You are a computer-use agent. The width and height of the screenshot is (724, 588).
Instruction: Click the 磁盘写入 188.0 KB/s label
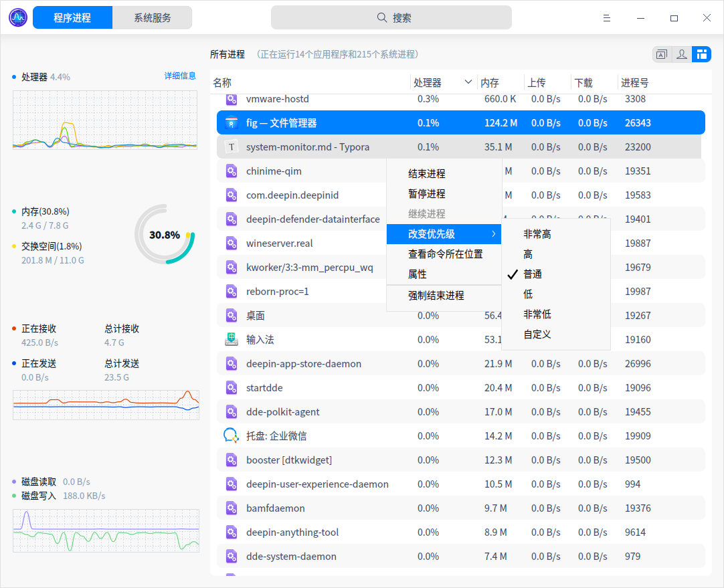64,496
